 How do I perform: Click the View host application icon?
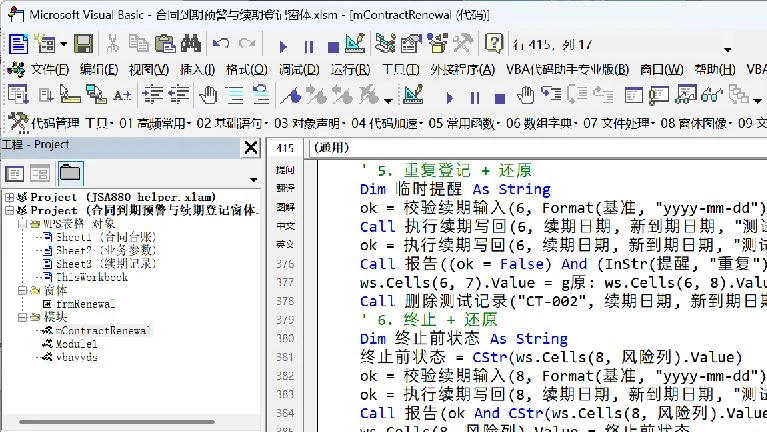point(18,44)
